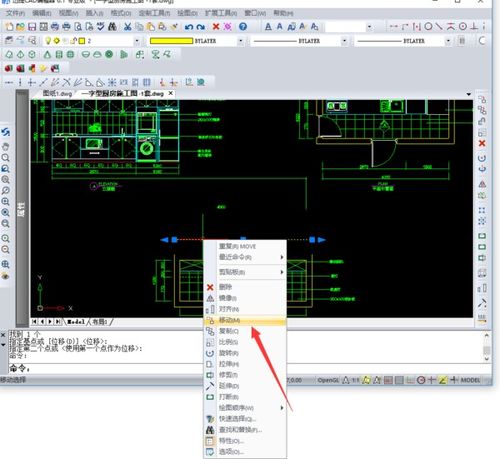Click the scissors Cut icon
This screenshot has height=459, width=500.
click(x=127, y=27)
